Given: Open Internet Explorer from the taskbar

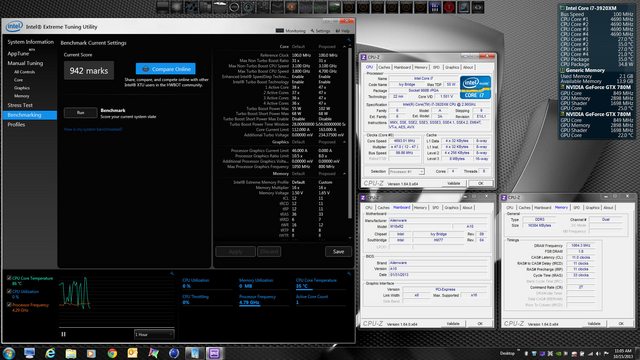Looking at the screenshot, I should [x=50, y=353].
